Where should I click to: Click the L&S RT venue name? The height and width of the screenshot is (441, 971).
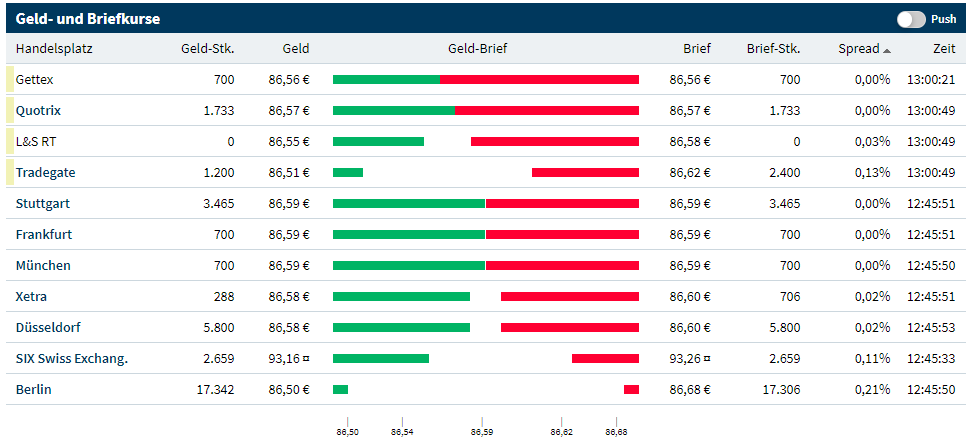pyautogui.click(x=36, y=141)
